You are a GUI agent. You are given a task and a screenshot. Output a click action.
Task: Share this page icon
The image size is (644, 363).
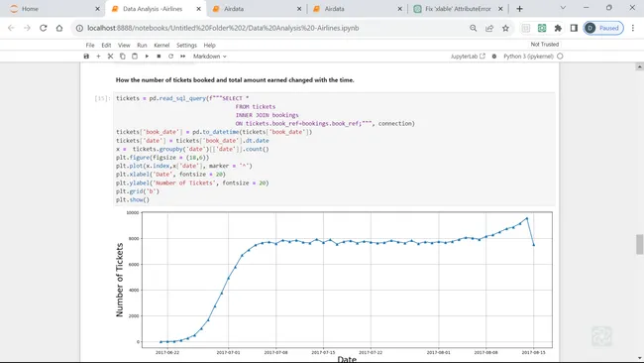pyautogui.click(x=489, y=28)
